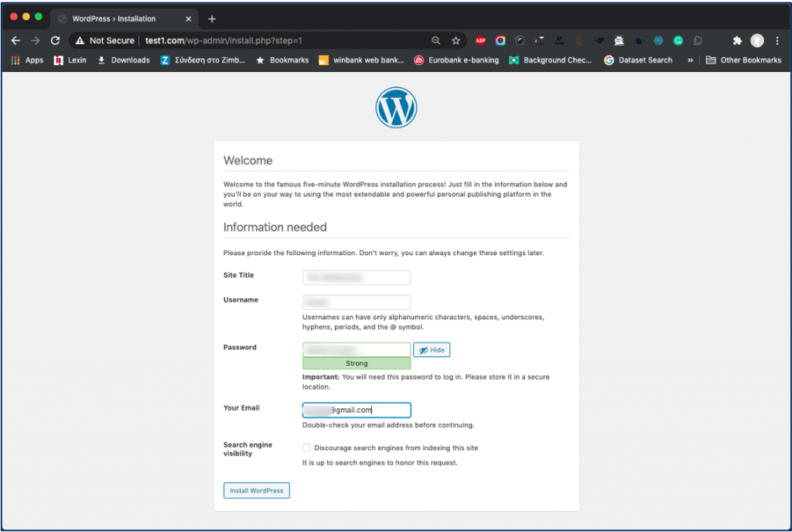Open the Lexin bookmark
The image size is (792, 532).
[x=70, y=60]
